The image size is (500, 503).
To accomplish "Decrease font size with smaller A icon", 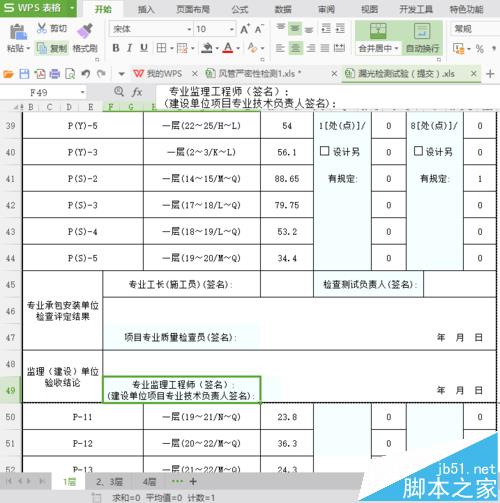I will (259, 29).
